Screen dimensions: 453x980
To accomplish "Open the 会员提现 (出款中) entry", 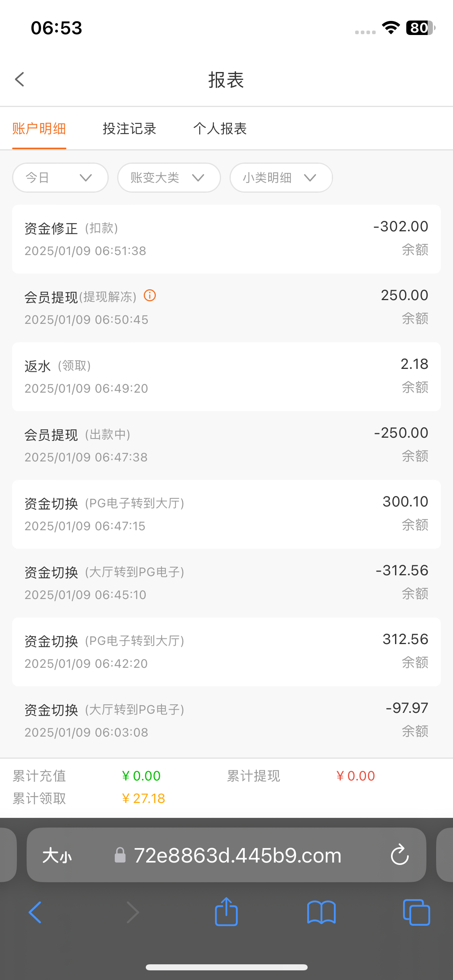I will (226, 445).
